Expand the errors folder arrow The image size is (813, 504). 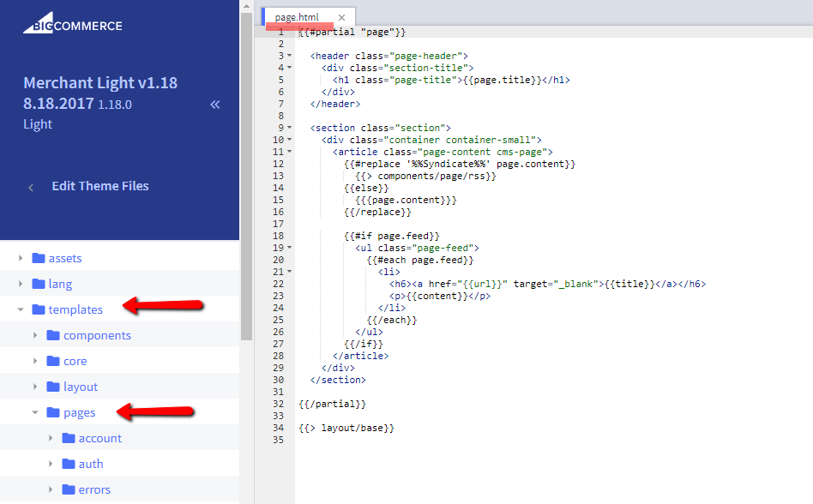coord(51,489)
